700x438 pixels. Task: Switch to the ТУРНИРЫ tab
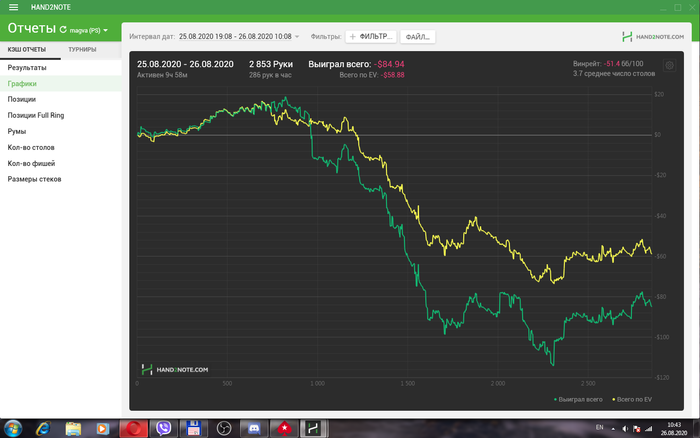(82, 50)
